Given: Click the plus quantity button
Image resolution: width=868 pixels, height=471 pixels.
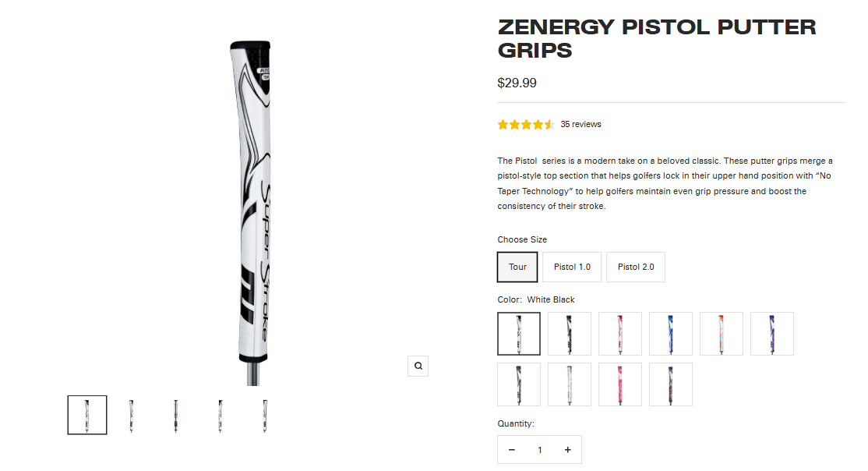Looking at the screenshot, I should tap(568, 450).
